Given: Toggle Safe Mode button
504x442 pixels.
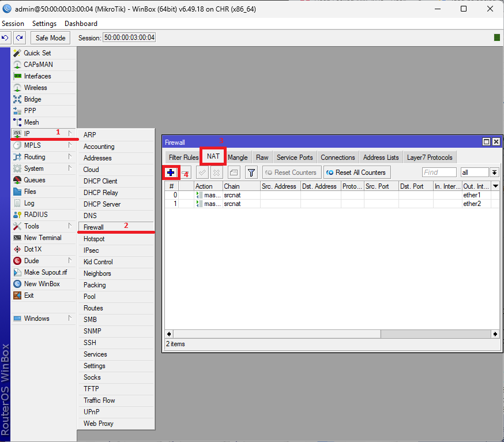Looking at the screenshot, I should [50, 38].
